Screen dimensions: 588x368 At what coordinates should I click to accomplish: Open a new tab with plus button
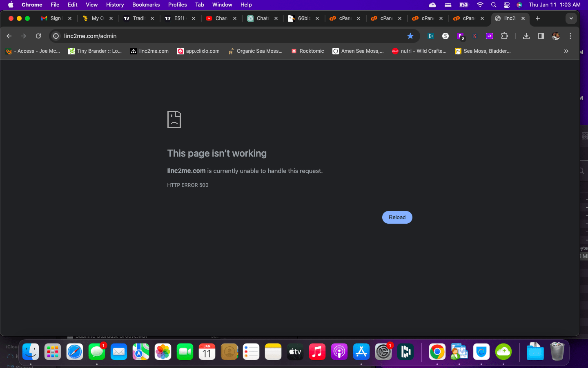538,18
